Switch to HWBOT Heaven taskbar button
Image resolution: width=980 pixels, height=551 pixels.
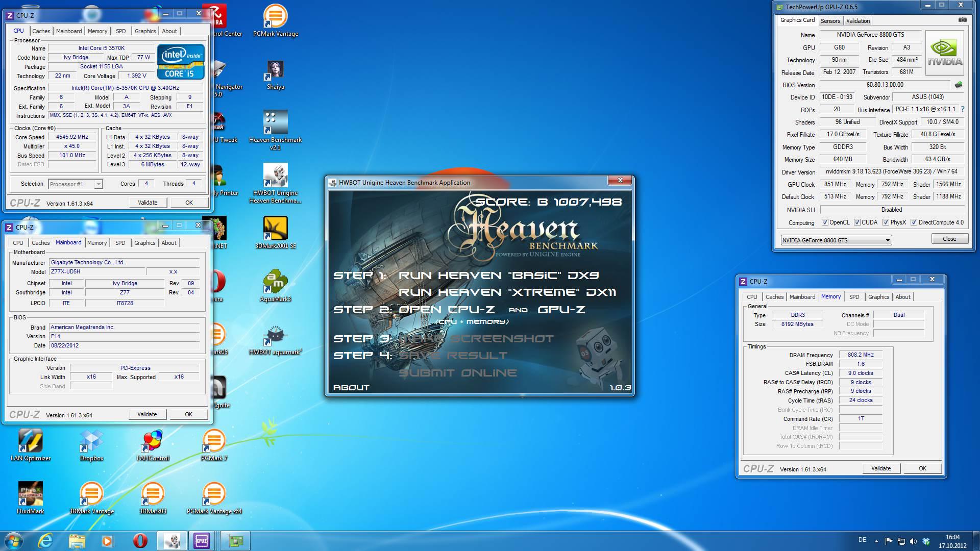pyautogui.click(x=171, y=540)
